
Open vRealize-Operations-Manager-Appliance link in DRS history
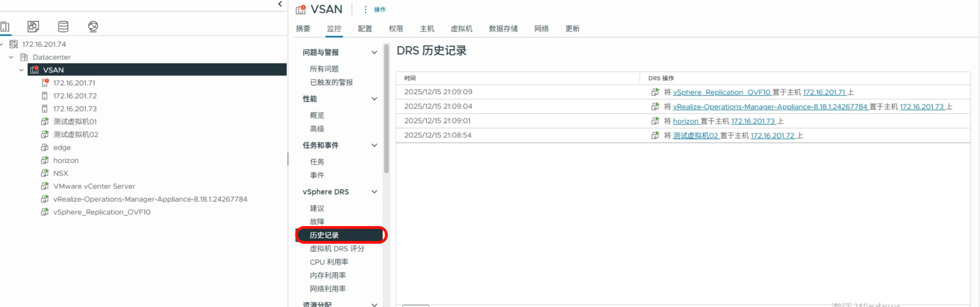pos(770,106)
